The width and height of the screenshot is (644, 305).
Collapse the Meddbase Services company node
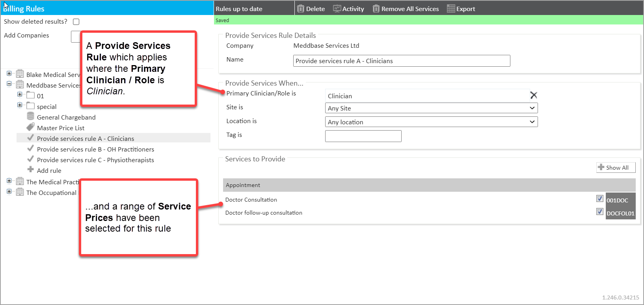click(9, 84)
